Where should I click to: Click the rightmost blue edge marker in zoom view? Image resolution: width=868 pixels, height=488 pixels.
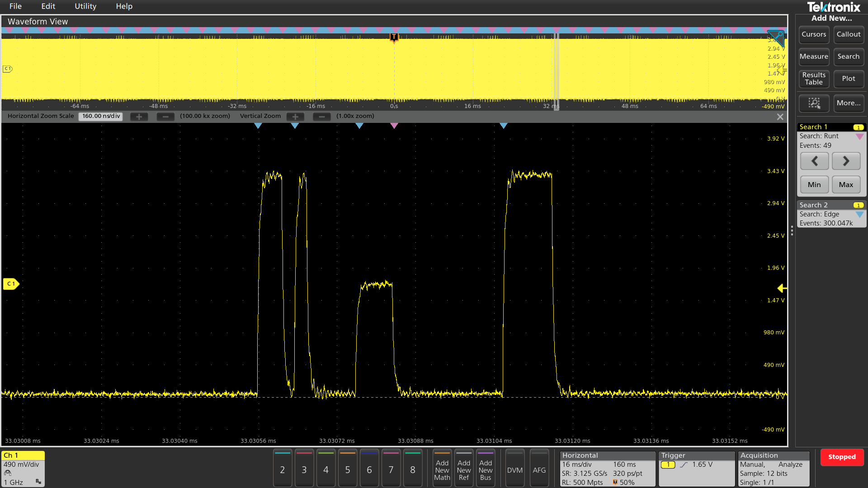click(x=504, y=126)
